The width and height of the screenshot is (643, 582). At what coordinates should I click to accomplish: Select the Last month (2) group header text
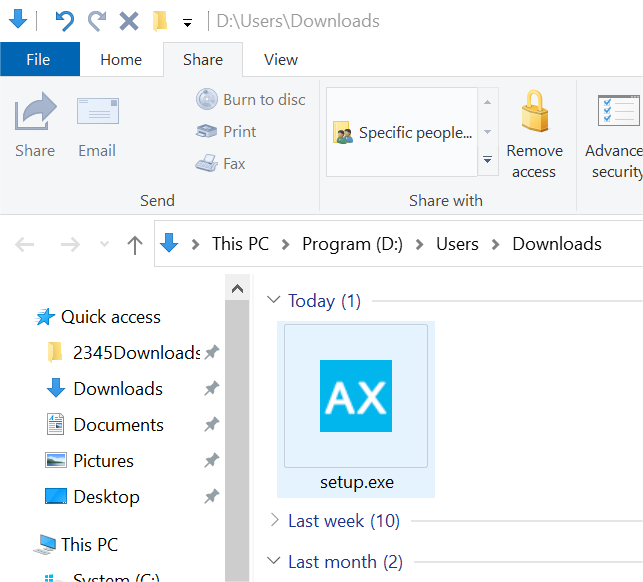coord(345,562)
